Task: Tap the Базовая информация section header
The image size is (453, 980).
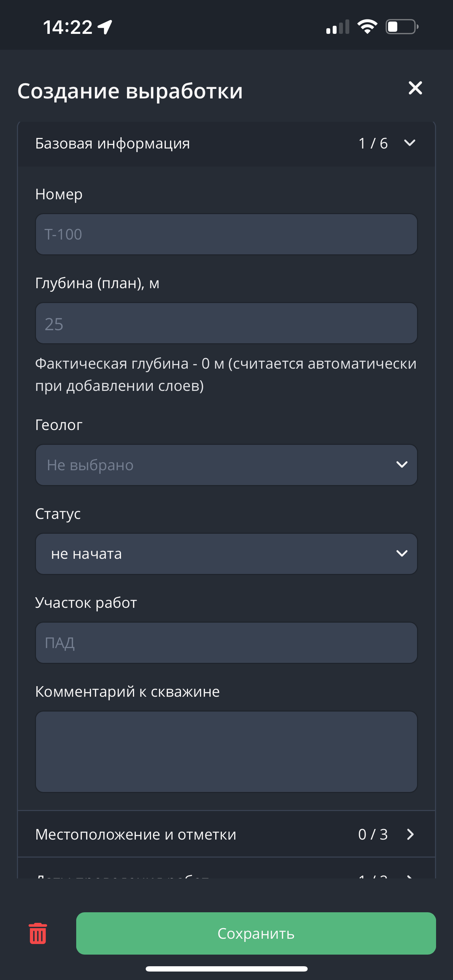Action: coord(113,144)
